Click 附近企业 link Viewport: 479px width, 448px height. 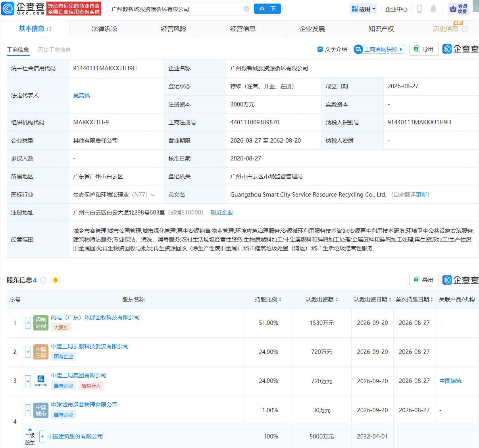tap(222, 212)
